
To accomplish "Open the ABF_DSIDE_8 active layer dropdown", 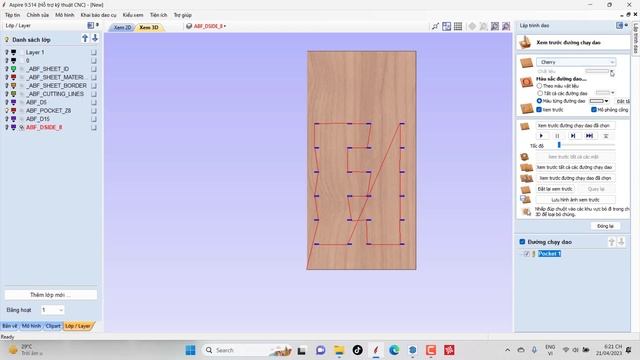I will click(206, 26).
